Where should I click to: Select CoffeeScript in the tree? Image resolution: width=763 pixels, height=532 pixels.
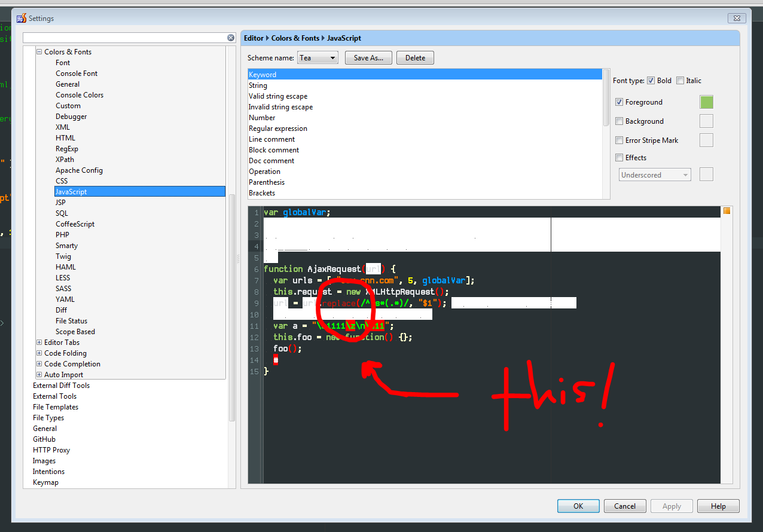[x=75, y=224]
